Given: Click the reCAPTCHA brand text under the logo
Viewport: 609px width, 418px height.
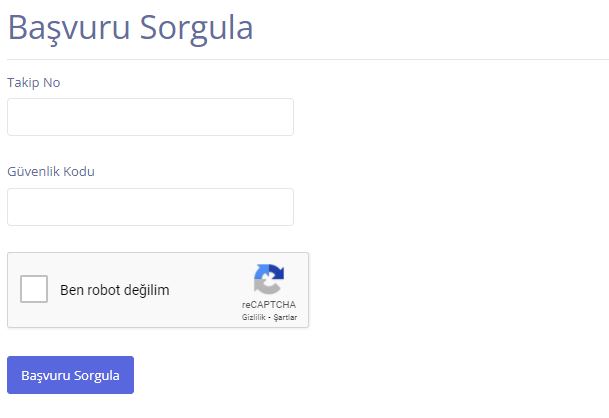Looking at the screenshot, I should click(x=269, y=305).
